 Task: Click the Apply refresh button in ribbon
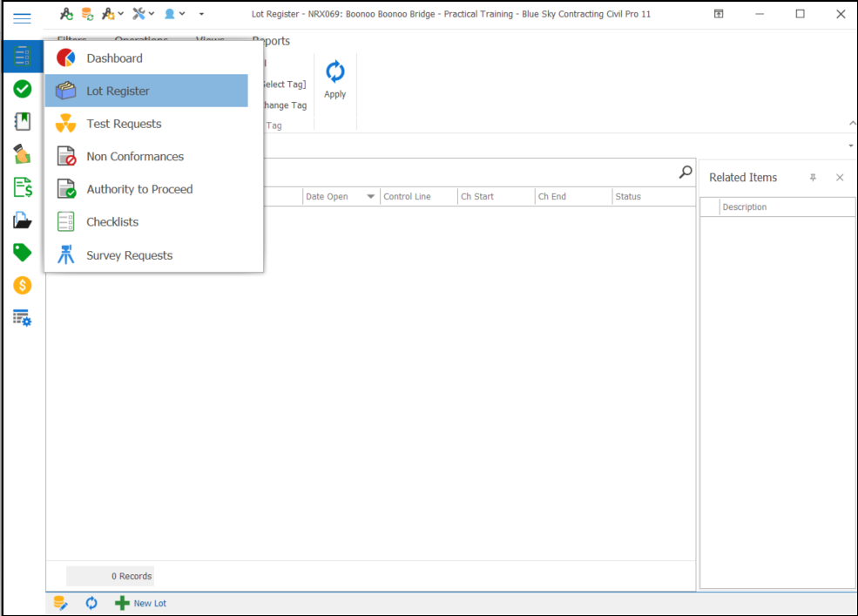334,80
